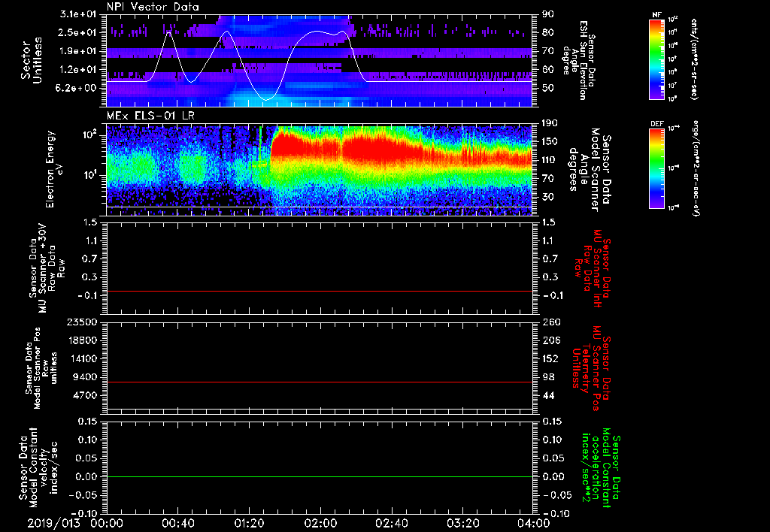Click the NF color bar legend
This screenshot has width=770, height=532.
click(656, 59)
